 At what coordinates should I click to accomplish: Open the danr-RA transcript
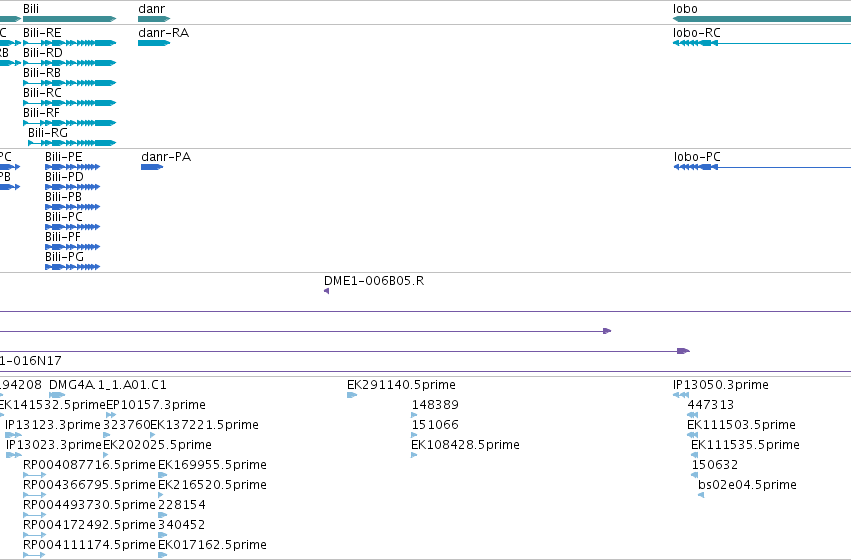[x=154, y=43]
